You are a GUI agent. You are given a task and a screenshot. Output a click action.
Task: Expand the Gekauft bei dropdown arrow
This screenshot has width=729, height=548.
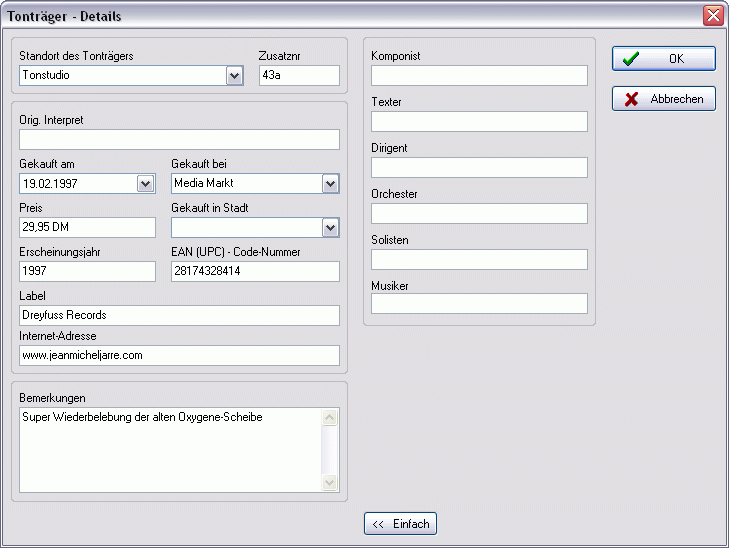pyautogui.click(x=331, y=184)
